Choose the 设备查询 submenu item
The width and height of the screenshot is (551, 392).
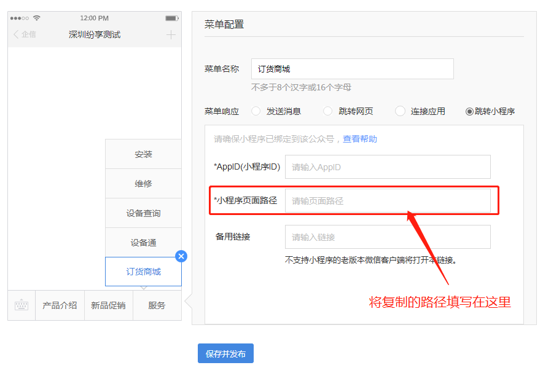point(143,213)
